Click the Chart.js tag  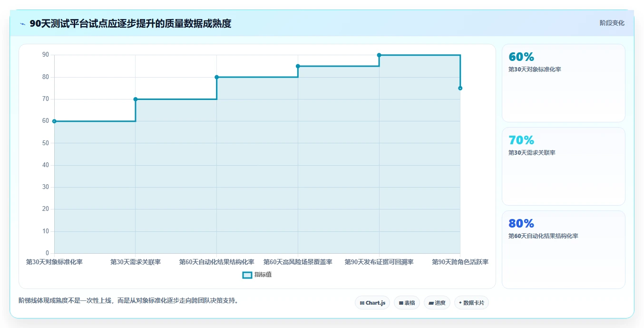[x=372, y=303]
